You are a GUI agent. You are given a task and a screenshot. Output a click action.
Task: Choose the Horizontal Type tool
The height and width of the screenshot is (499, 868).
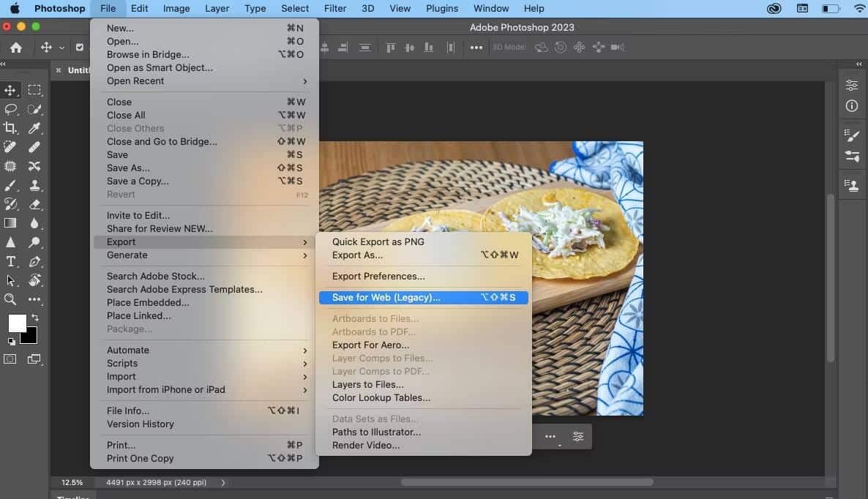pyautogui.click(x=10, y=261)
